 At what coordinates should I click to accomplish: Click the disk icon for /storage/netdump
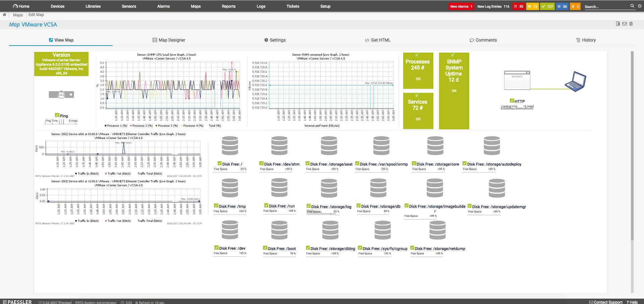point(438,230)
